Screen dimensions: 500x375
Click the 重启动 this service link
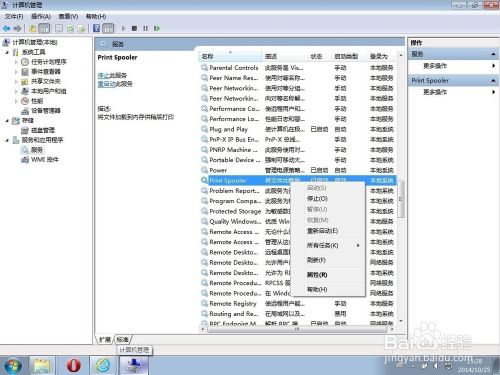[106, 84]
